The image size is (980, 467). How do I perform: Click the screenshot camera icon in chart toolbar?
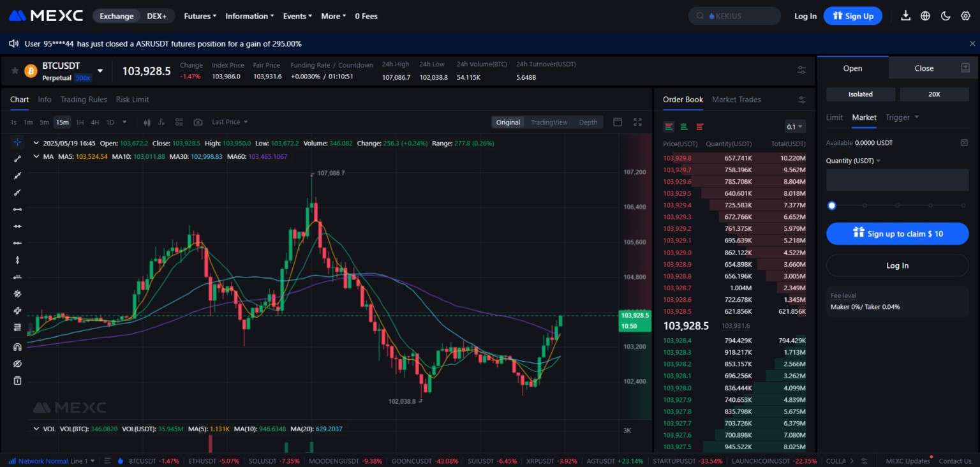click(x=198, y=122)
